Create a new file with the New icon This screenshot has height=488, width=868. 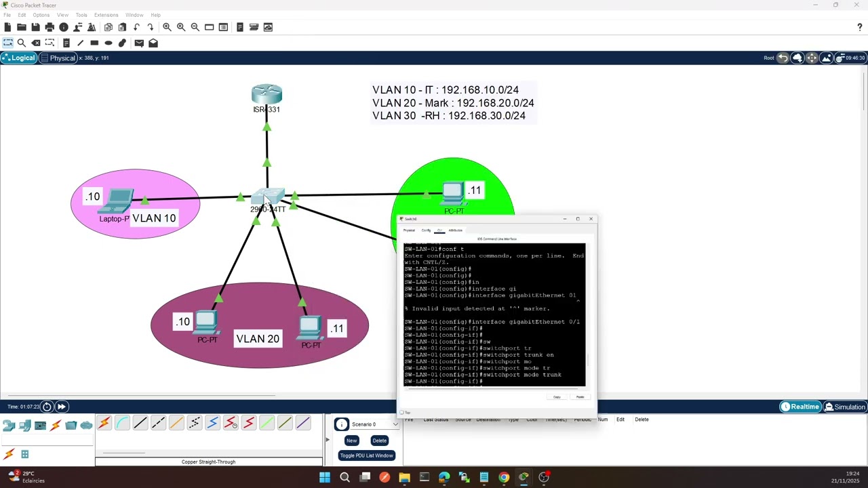7,27
